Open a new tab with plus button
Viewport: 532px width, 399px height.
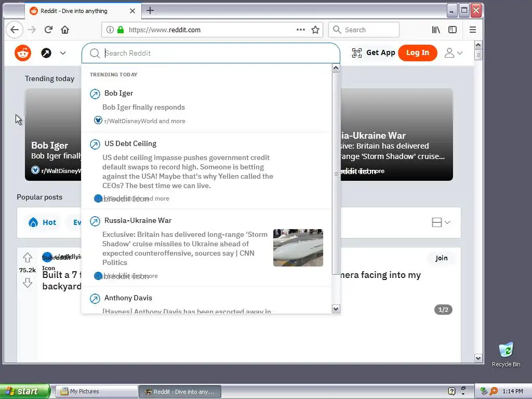tap(150, 10)
